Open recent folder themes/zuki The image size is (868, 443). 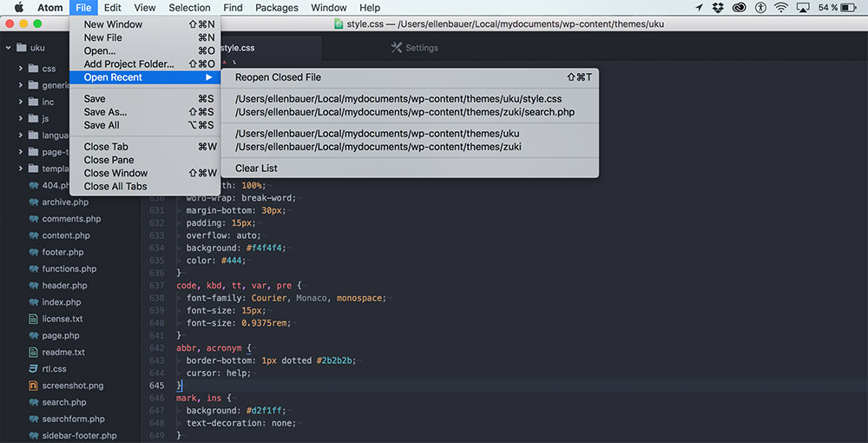(x=410, y=148)
